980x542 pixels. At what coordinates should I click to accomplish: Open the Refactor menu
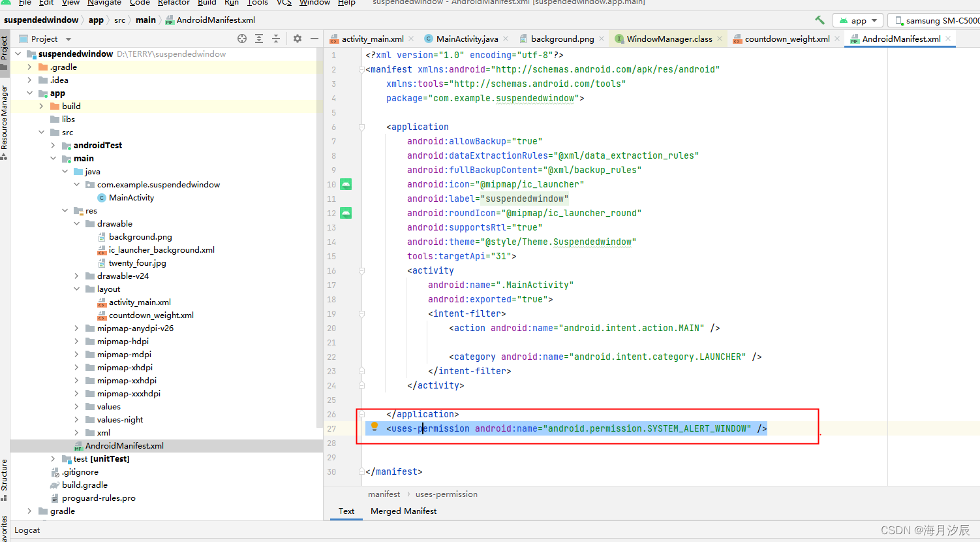coord(174,3)
